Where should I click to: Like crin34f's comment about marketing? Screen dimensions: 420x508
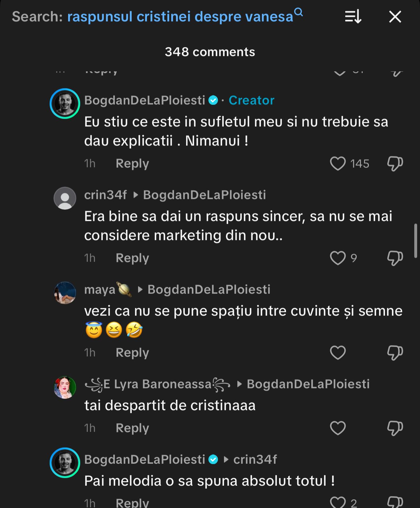click(338, 258)
